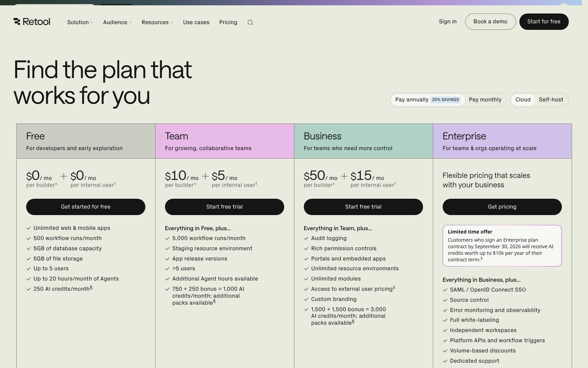Select the Cloud hosting option
Screen dimensions: 588x368
click(523, 100)
